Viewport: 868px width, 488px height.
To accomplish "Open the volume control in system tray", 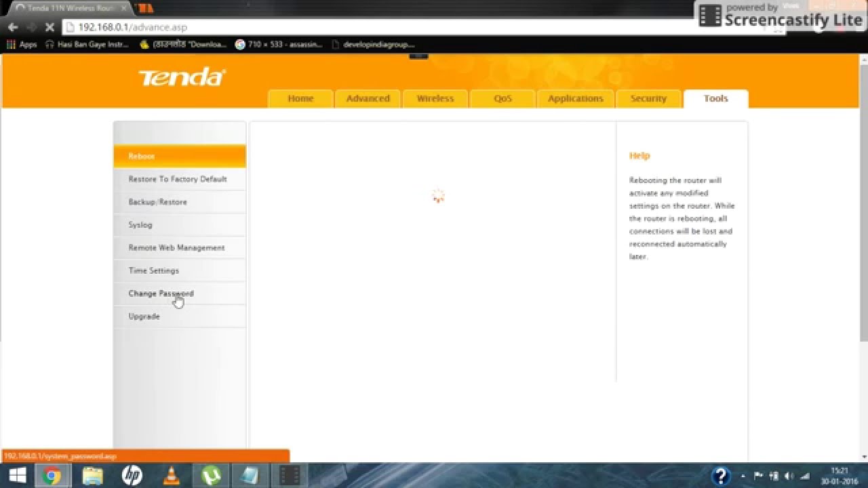I will [x=789, y=476].
